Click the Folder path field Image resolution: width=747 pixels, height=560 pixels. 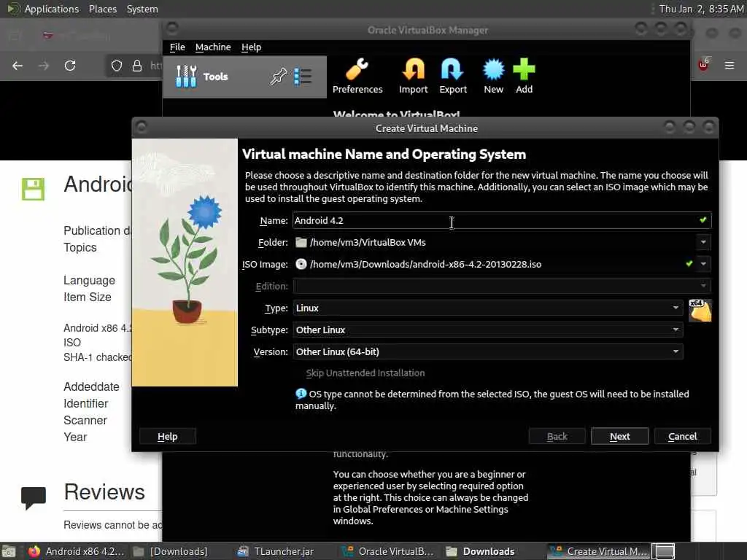click(493, 242)
